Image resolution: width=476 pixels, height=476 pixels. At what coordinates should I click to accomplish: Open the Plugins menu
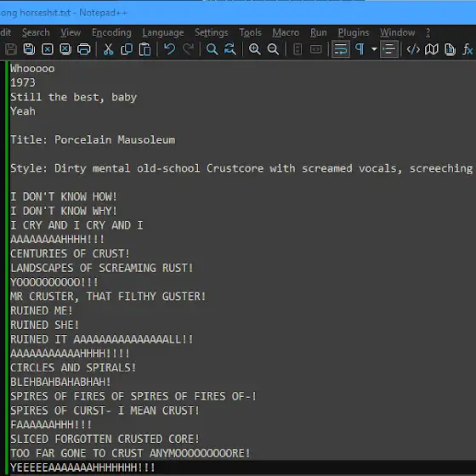354,32
